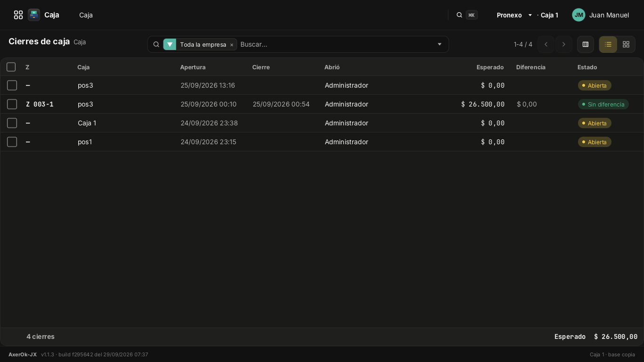Open global search magnifier icon in top bar
This screenshot has height=362, width=644.
(459, 15)
